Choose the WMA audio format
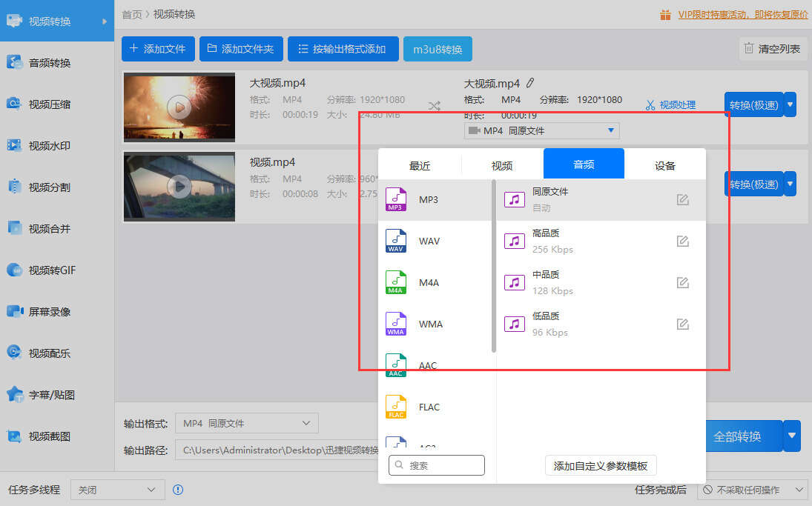The width and height of the screenshot is (812, 506). click(435, 324)
